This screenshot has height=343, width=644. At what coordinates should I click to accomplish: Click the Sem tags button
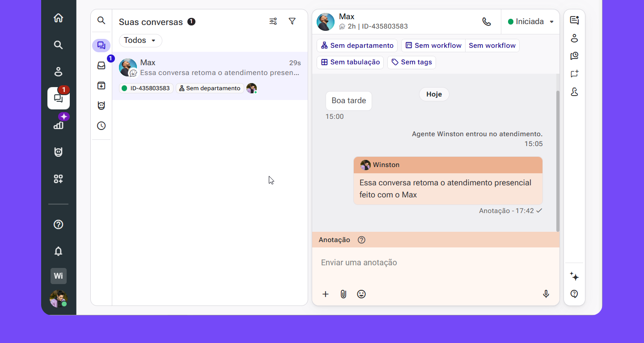coord(411,62)
